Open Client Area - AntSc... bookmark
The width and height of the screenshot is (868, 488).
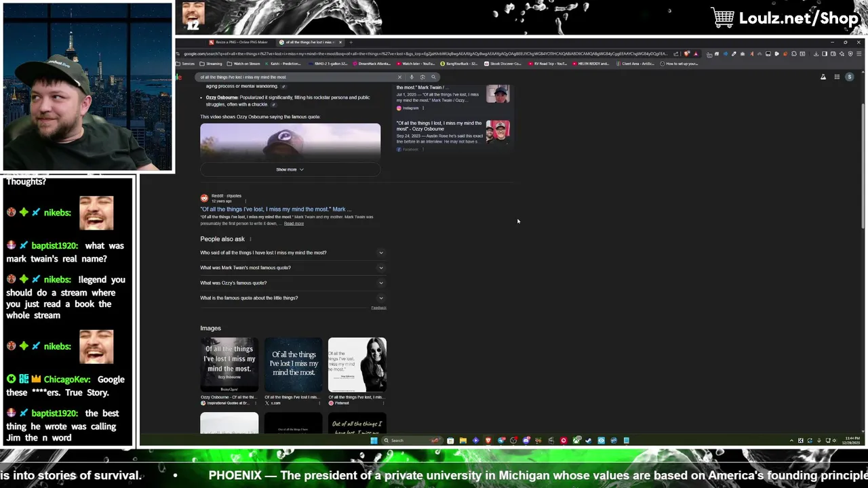(x=635, y=64)
